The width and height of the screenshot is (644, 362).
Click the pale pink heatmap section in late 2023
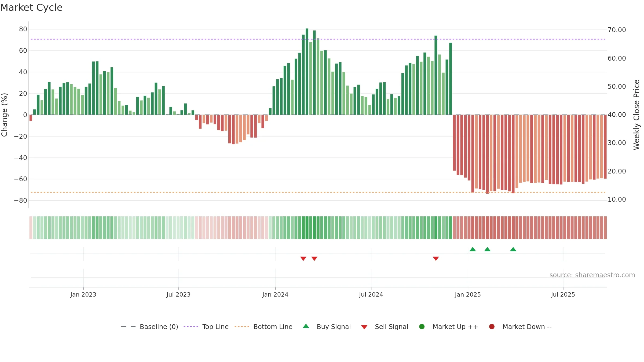click(232, 228)
